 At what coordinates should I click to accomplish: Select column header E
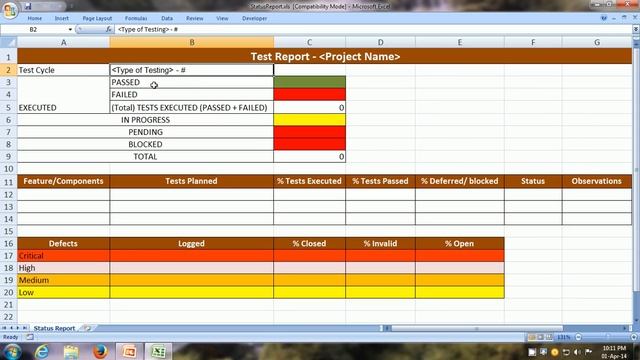click(460, 42)
